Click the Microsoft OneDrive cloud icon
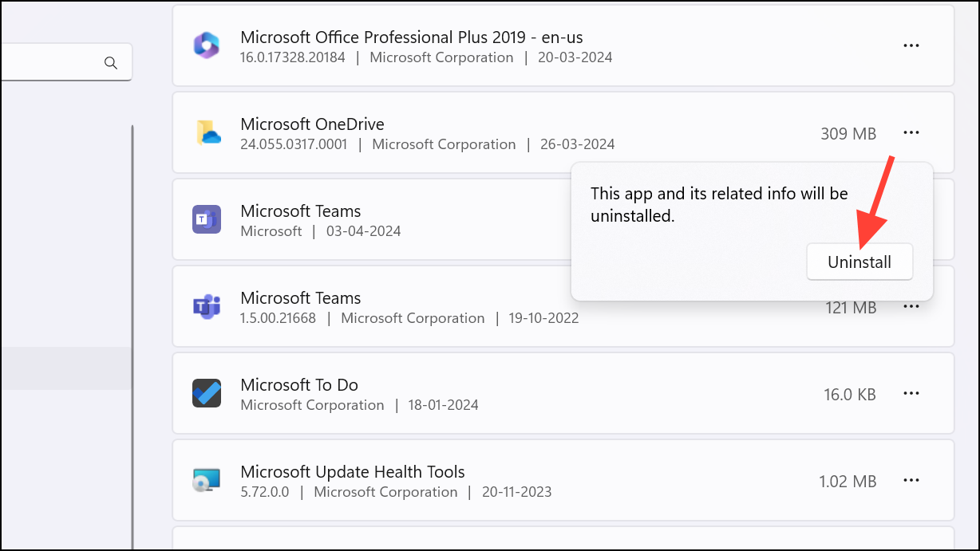980x551 pixels. 207,132
